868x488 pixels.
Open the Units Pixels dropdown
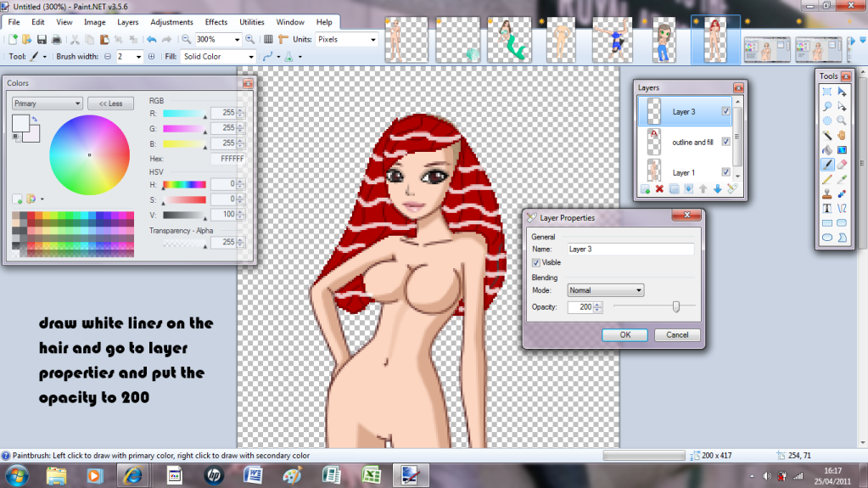[372, 39]
